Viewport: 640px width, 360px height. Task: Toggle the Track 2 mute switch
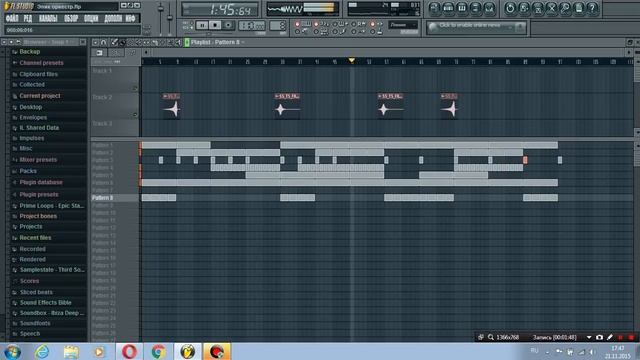135,115
